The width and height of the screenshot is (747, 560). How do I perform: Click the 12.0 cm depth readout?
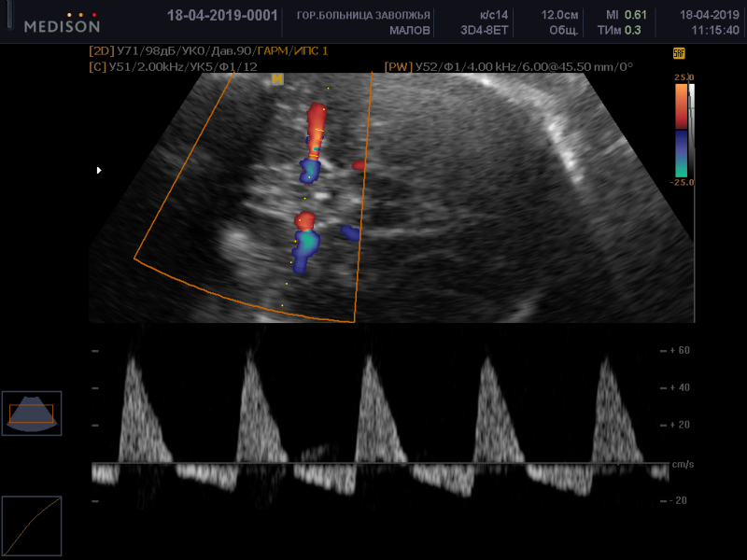559,15
